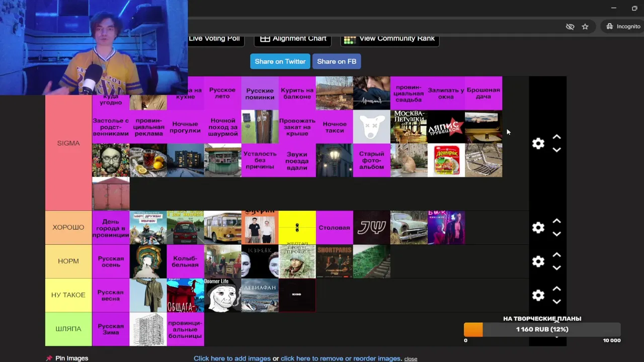Screen dimensions: 644x362
Task: Select the Старый фотоальбом tile
Action: point(371,160)
